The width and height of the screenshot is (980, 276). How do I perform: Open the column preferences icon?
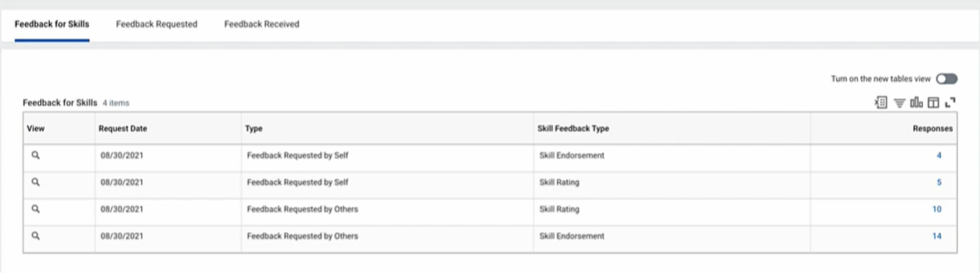click(x=933, y=103)
